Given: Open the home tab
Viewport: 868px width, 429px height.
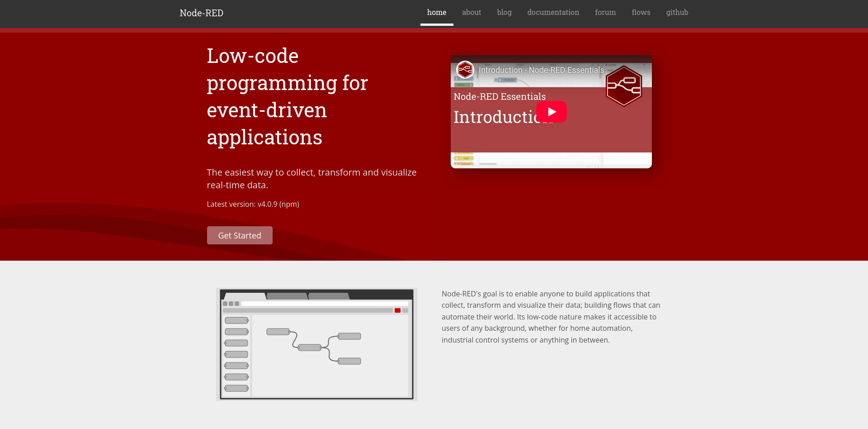Looking at the screenshot, I should [x=437, y=13].
